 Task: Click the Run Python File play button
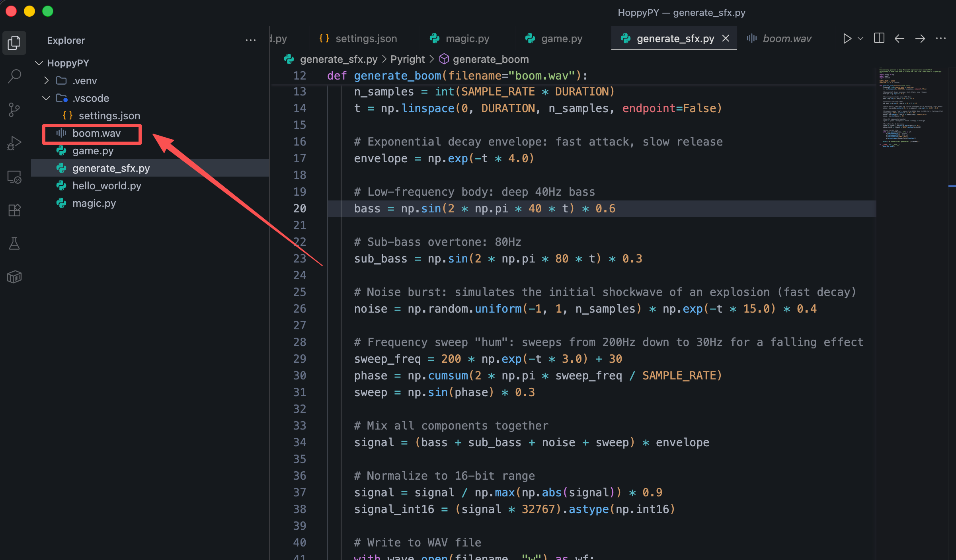[x=847, y=39]
